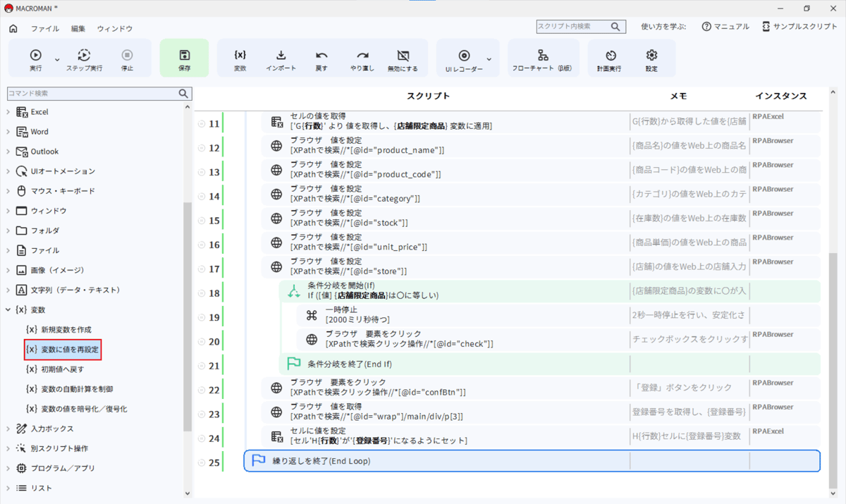Open the 編集 menu

click(78, 29)
